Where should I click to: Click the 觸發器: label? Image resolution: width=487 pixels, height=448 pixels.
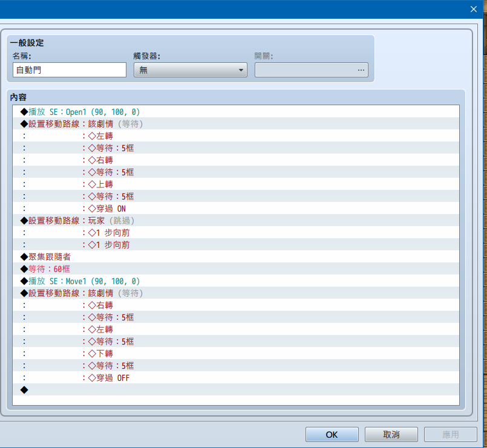click(x=147, y=56)
